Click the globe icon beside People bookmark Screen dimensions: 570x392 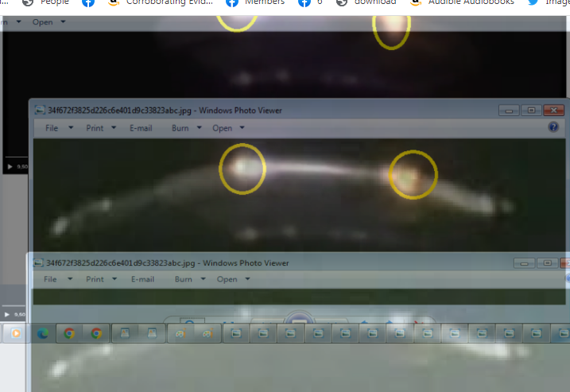(28, 2)
